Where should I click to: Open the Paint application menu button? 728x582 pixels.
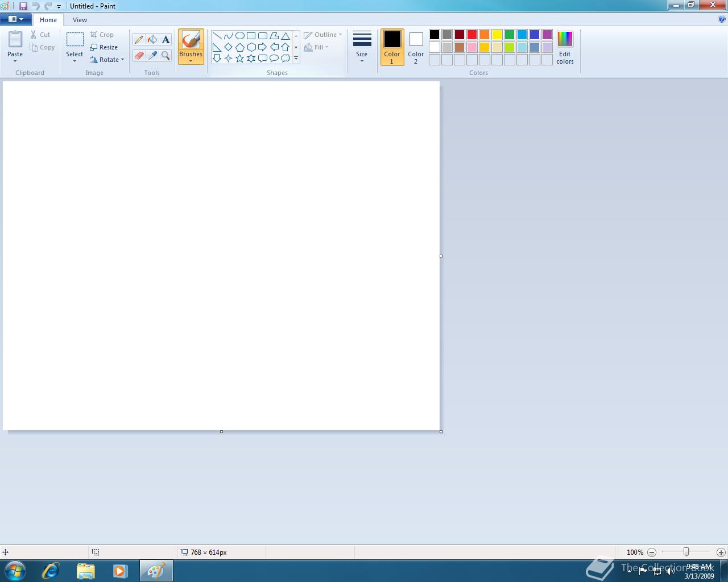coord(16,19)
